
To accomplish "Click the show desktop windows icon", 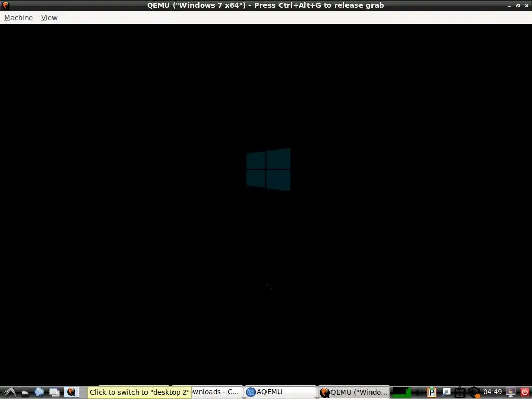I will pos(54,392).
